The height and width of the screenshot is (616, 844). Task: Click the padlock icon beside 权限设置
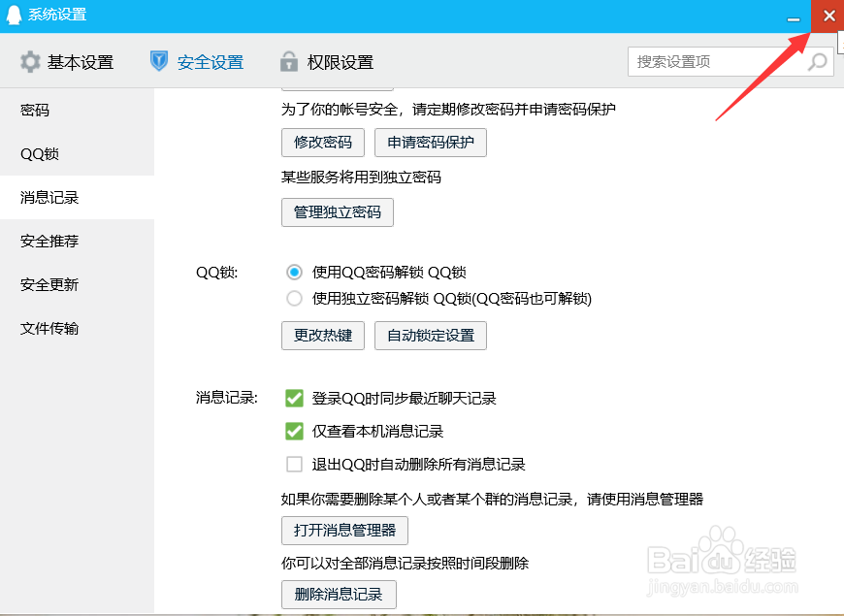pyautogui.click(x=289, y=61)
